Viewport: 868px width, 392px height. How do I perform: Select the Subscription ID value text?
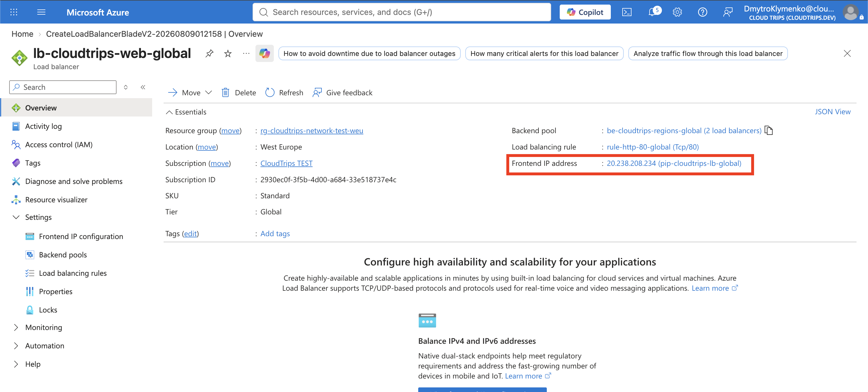click(x=328, y=179)
